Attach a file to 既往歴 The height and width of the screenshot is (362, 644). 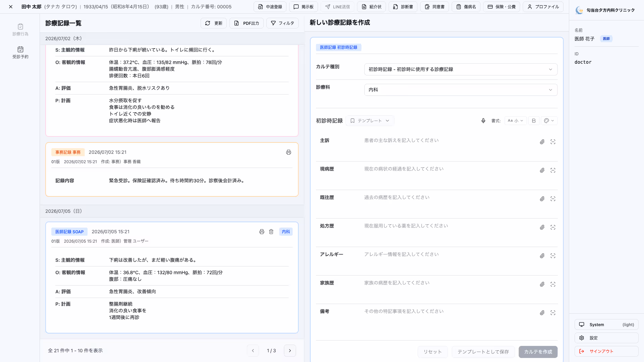point(542,199)
